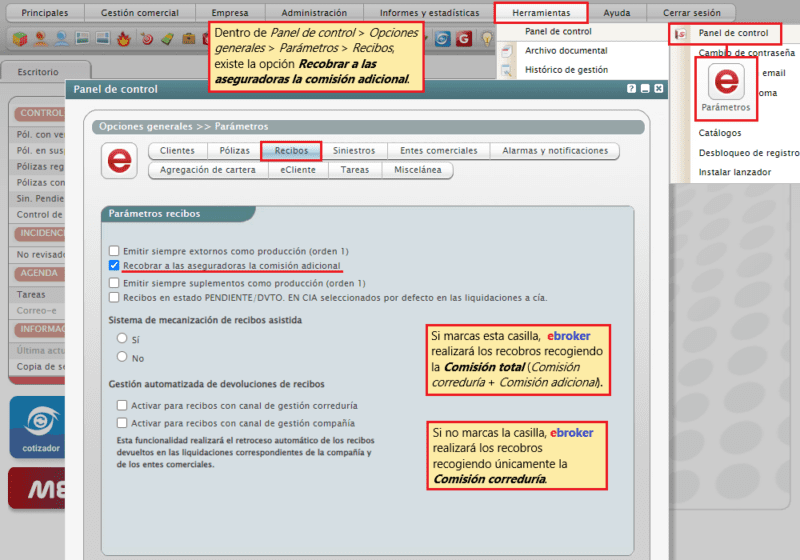Switch to the Tareas parameters tab
The height and width of the screenshot is (560, 800).
[355, 170]
